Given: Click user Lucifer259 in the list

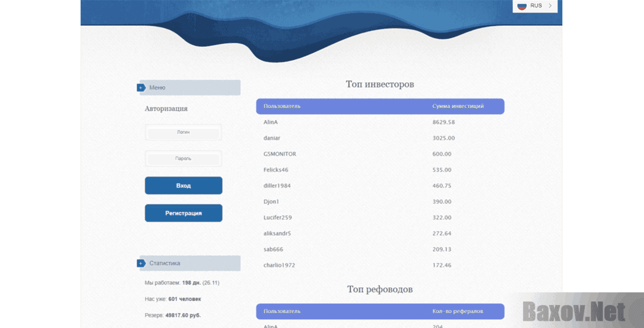Looking at the screenshot, I should point(277,218).
